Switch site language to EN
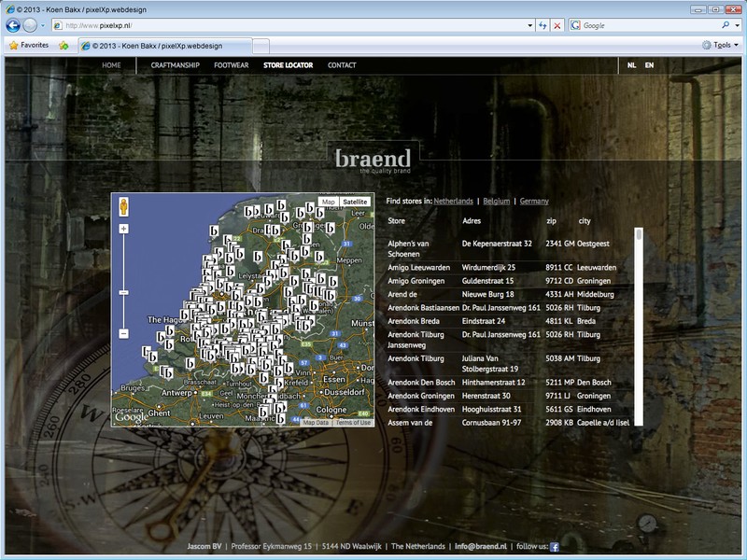 pyautogui.click(x=647, y=65)
